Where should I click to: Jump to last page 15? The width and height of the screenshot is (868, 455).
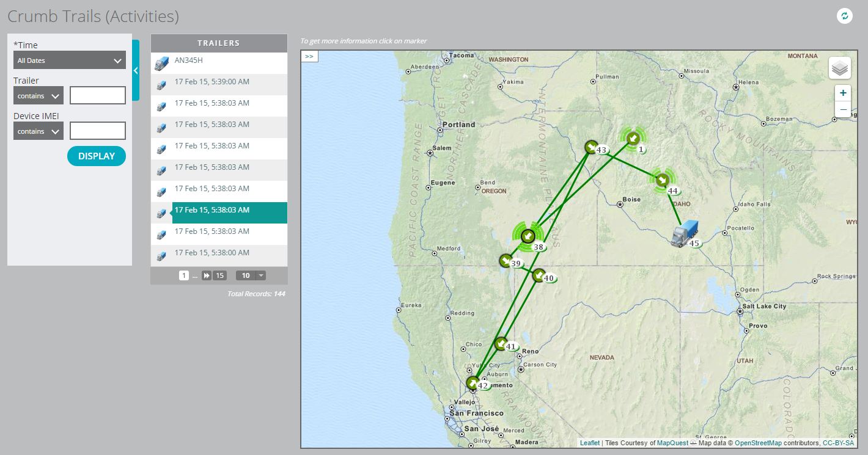220,275
